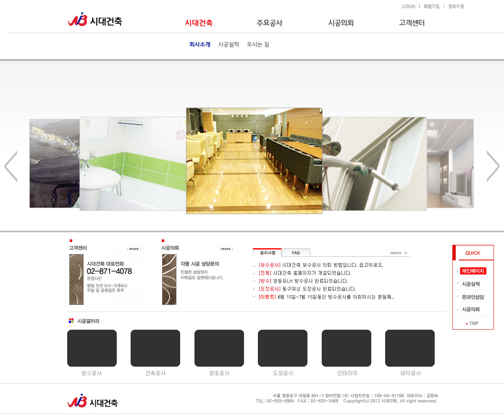Open more under the 시공의뢰 section

(x=226, y=249)
